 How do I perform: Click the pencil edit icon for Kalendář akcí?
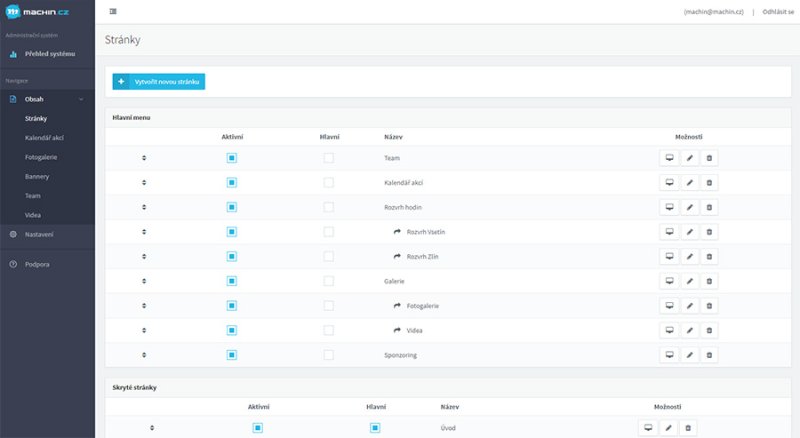pyautogui.click(x=689, y=183)
